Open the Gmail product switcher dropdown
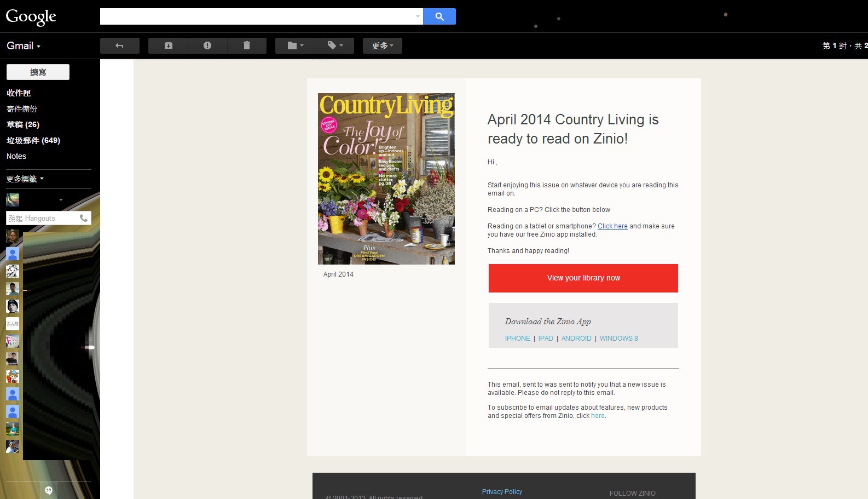 click(x=24, y=46)
